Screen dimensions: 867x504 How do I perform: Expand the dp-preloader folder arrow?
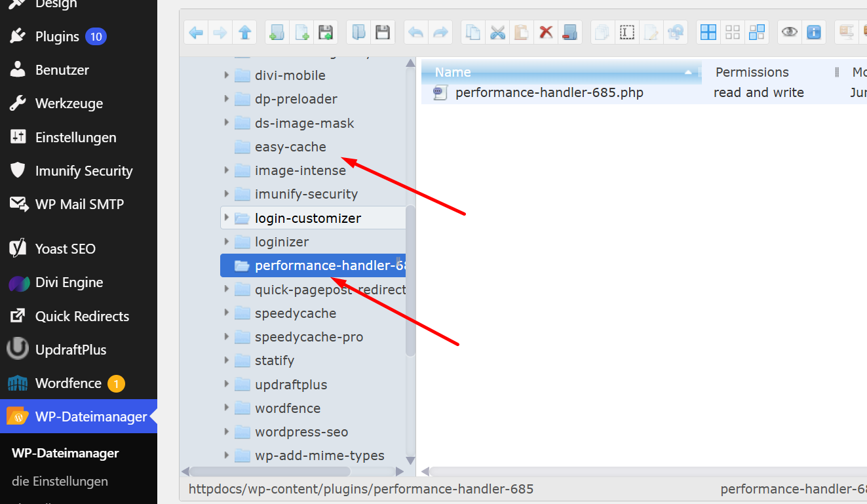click(x=227, y=99)
